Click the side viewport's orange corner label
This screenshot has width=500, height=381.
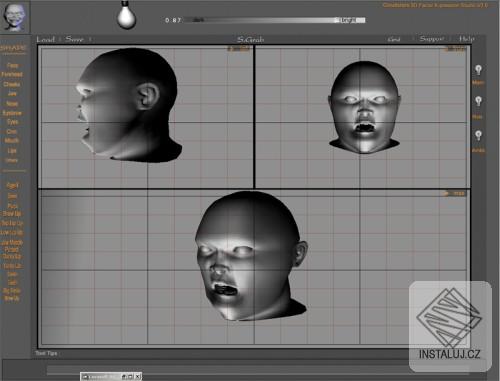239,49
